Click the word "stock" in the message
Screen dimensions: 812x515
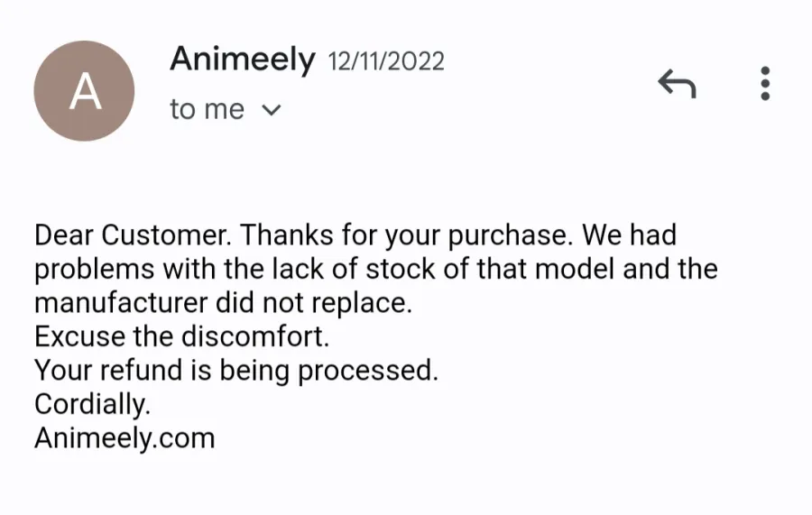click(401, 269)
